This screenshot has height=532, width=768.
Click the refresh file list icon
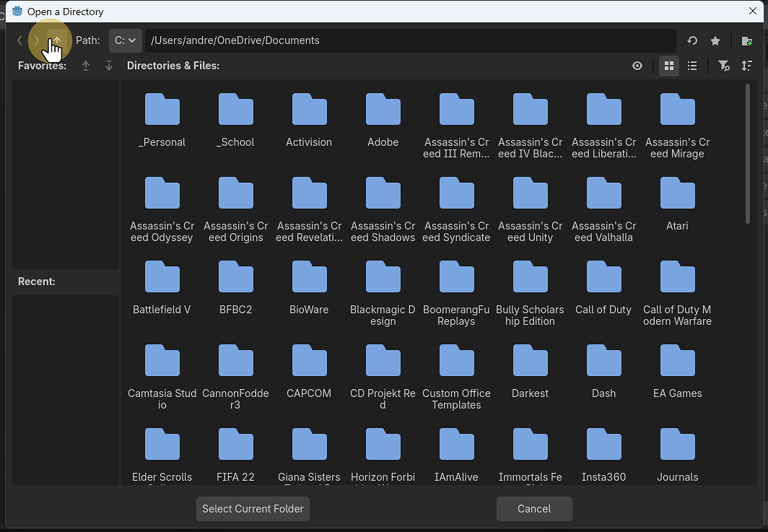click(x=691, y=40)
